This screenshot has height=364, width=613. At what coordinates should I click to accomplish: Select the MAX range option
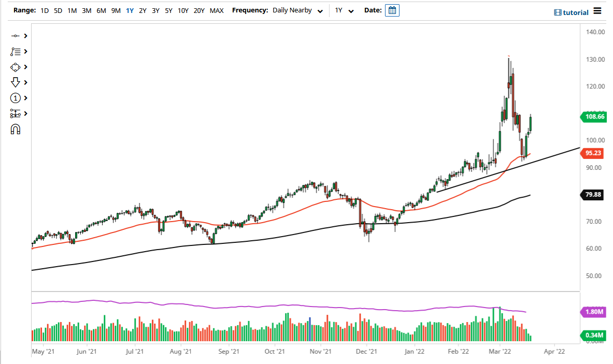[217, 10]
